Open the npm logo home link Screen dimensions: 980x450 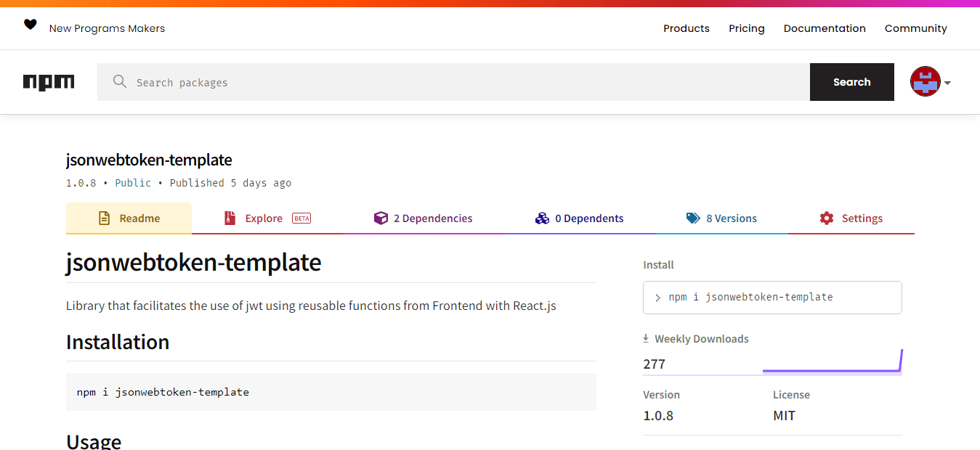click(49, 82)
